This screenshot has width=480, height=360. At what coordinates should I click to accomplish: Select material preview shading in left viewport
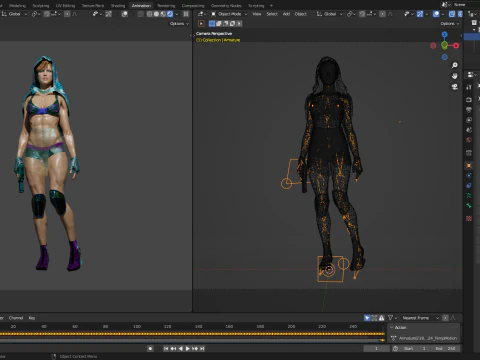[163, 14]
